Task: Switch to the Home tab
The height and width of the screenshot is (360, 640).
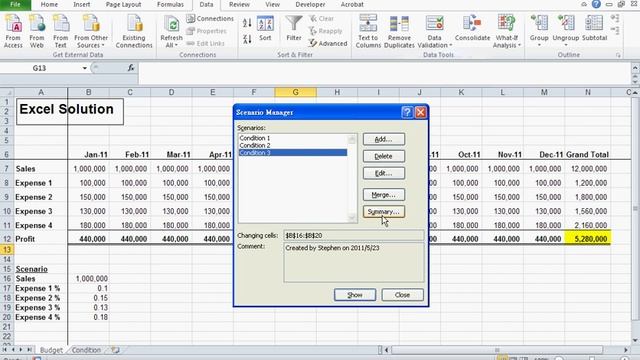Action: point(49,4)
